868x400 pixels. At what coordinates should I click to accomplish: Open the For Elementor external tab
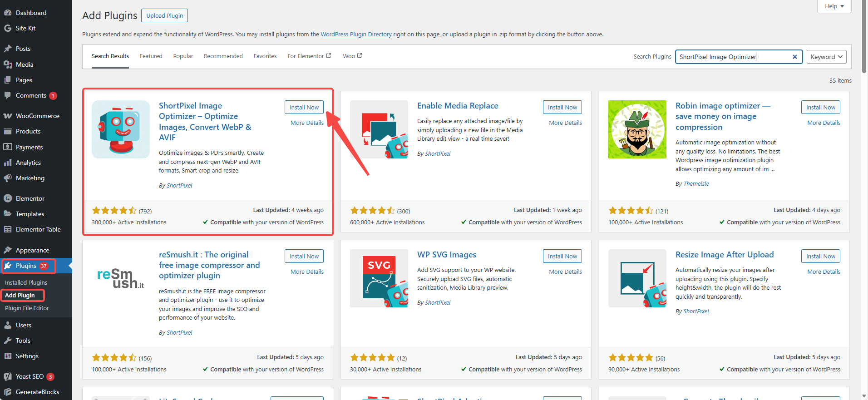309,56
